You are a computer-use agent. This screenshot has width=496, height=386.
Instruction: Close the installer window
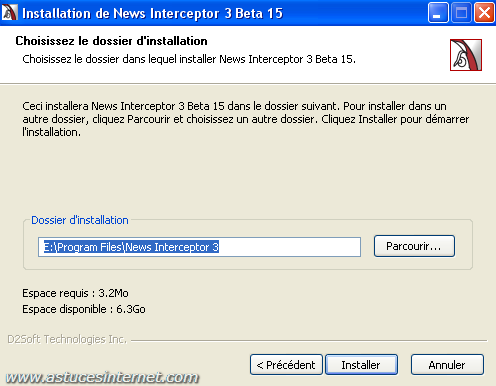[x=484, y=13]
